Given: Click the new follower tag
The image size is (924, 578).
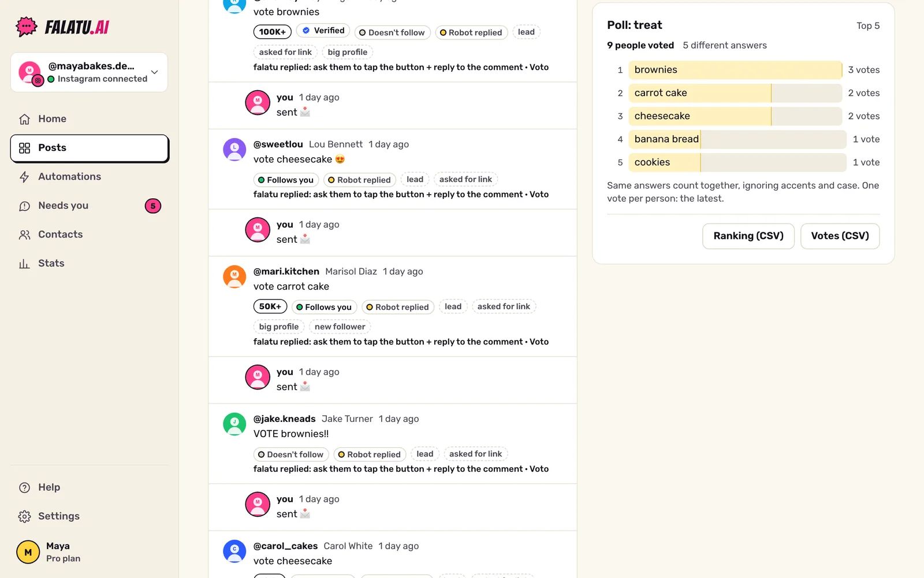Looking at the screenshot, I should pos(340,327).
